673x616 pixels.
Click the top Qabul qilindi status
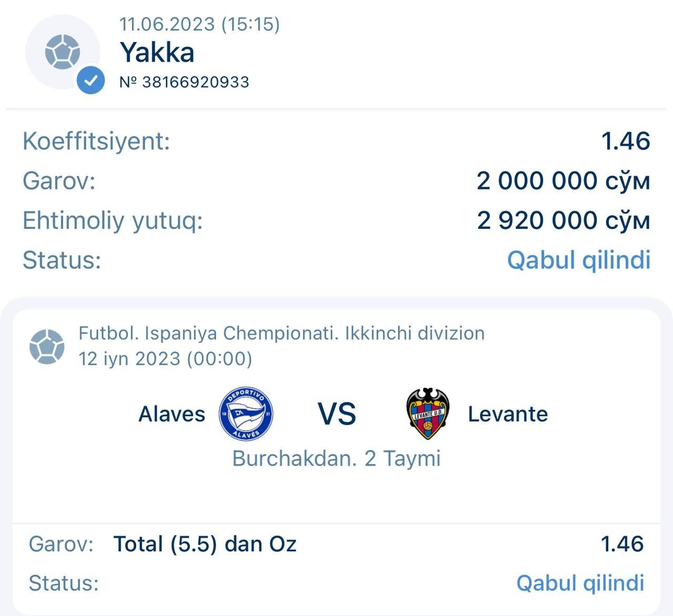click(x=578, y=260)
